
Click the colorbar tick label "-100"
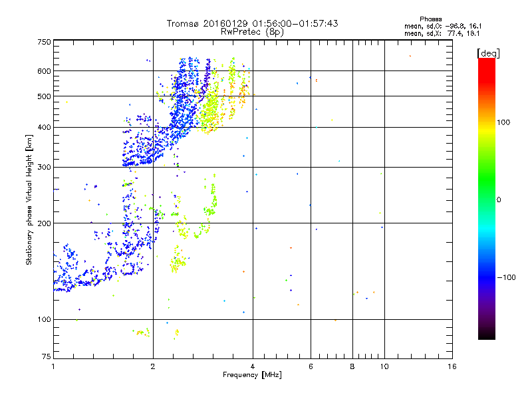click(x=507, y=277)
